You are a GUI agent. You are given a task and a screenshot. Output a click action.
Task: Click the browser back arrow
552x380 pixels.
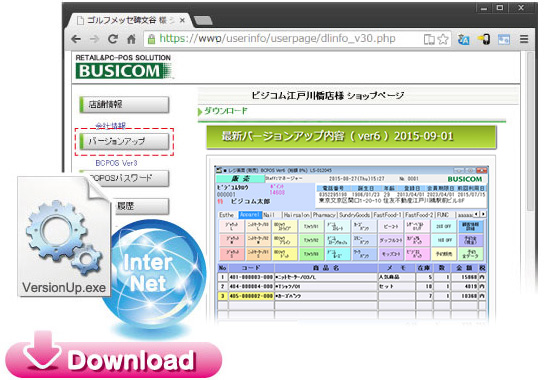(x=76, y=39)
